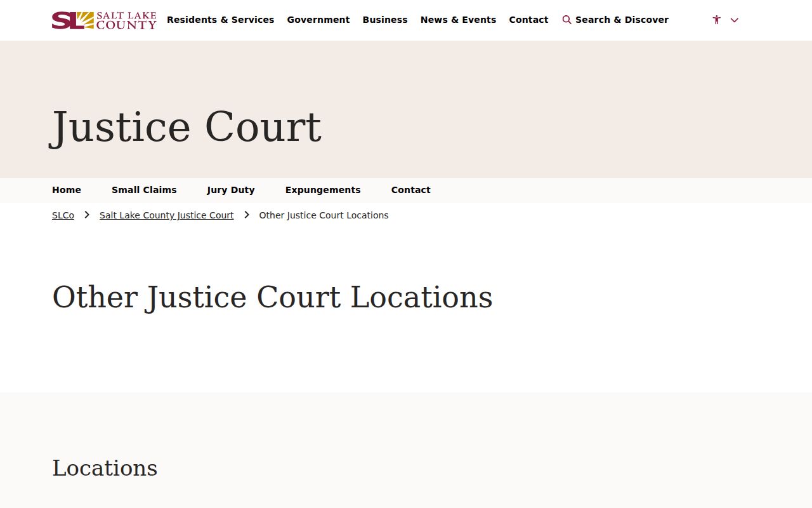Expand the accessibility dropdown chevron
812x508 pixels.
point(735,20)
